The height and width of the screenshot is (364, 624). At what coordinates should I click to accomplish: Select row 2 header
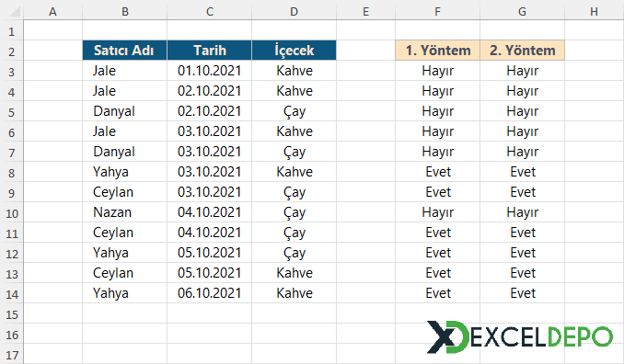tap(12, 51)
